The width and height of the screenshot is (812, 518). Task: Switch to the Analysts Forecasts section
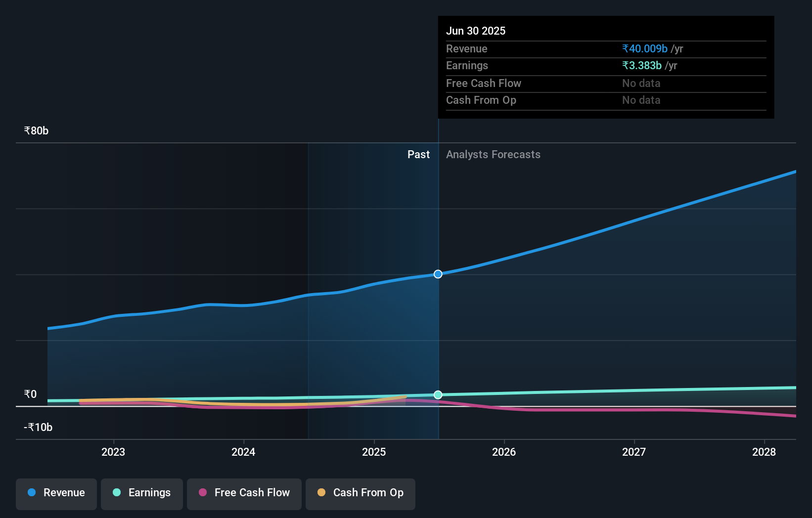[x=493, y=154]
